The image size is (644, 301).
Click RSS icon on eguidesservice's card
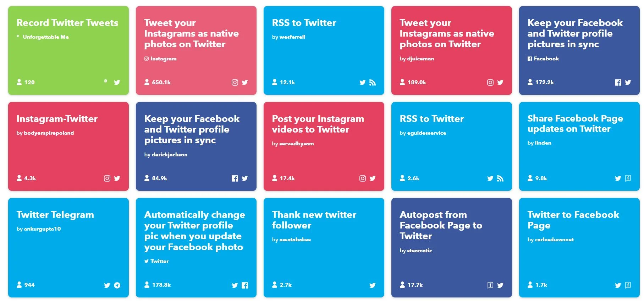click(500, 178)
